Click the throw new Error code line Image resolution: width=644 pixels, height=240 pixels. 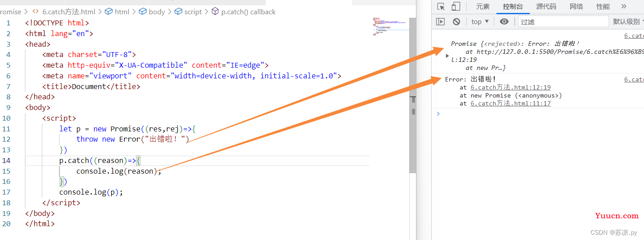[x=133, y=139]
